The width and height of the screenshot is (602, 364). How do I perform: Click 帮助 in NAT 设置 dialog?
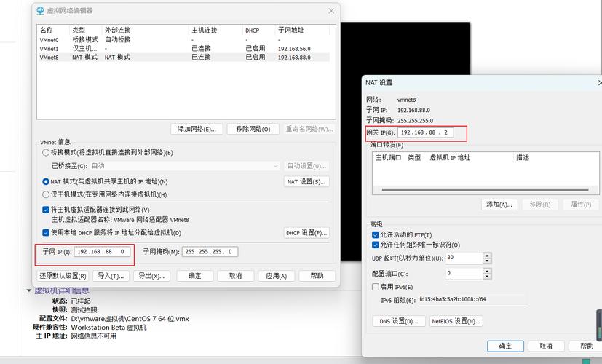pyautogui.click(x=587, y=346)
